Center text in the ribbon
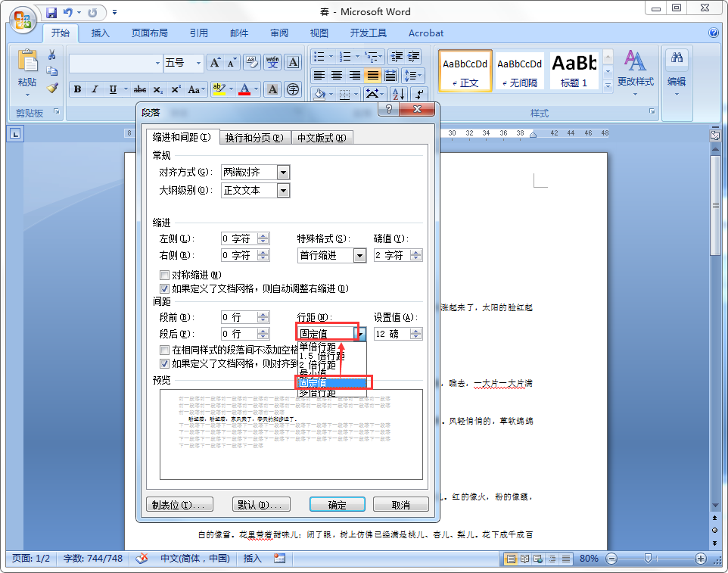 pos(337,75)
